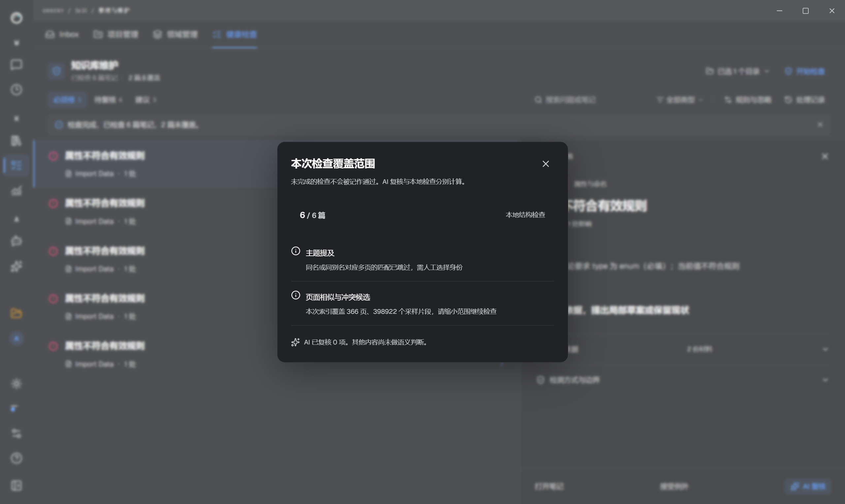The width and height of the screenshot is (845, 504).
Task: Click the blue 开始检查 button
Action: (804, 71)
